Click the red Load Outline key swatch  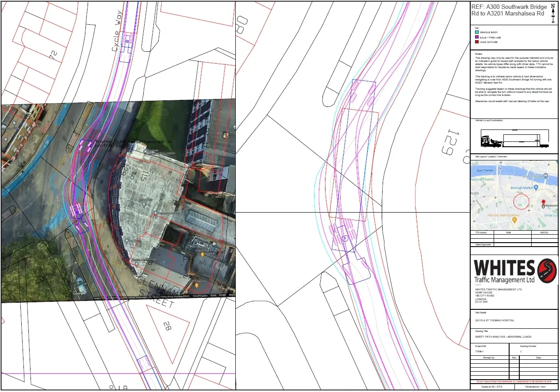[476, 42]
